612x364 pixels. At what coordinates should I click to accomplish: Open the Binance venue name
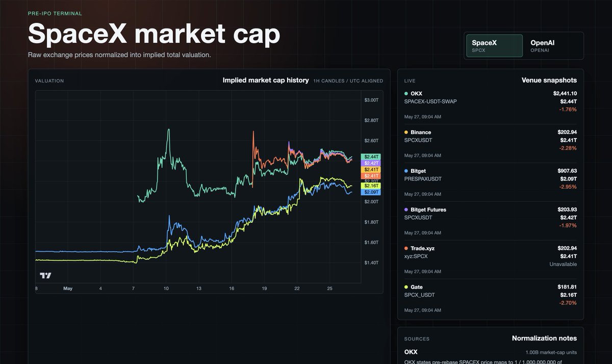pyautogui.click(x=421, y=133)
